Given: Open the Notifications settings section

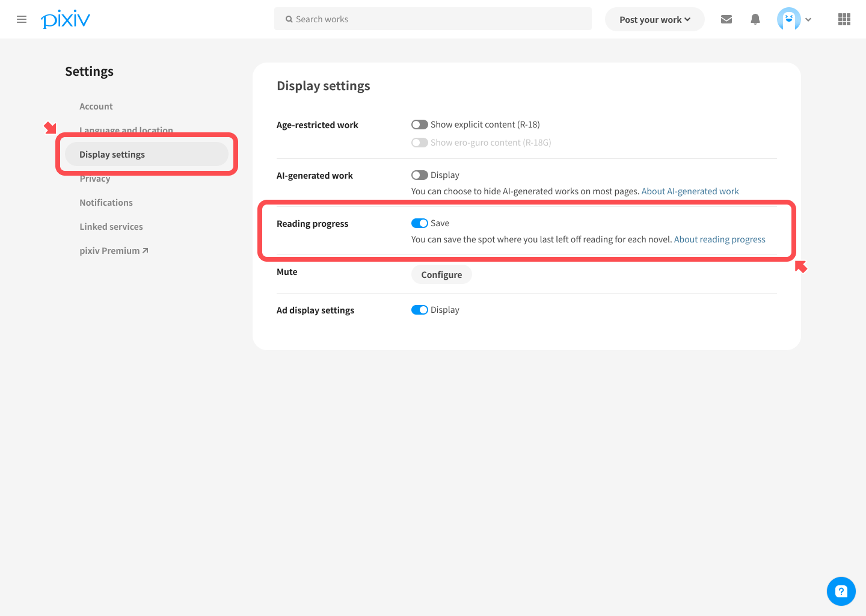Looking at the screenshot, I should tap(106, 202).
